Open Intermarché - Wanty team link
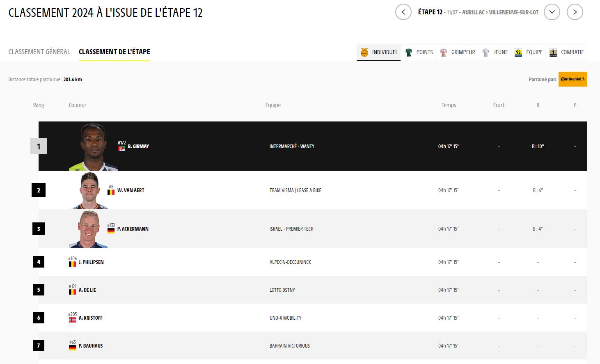 coord(292,147)
